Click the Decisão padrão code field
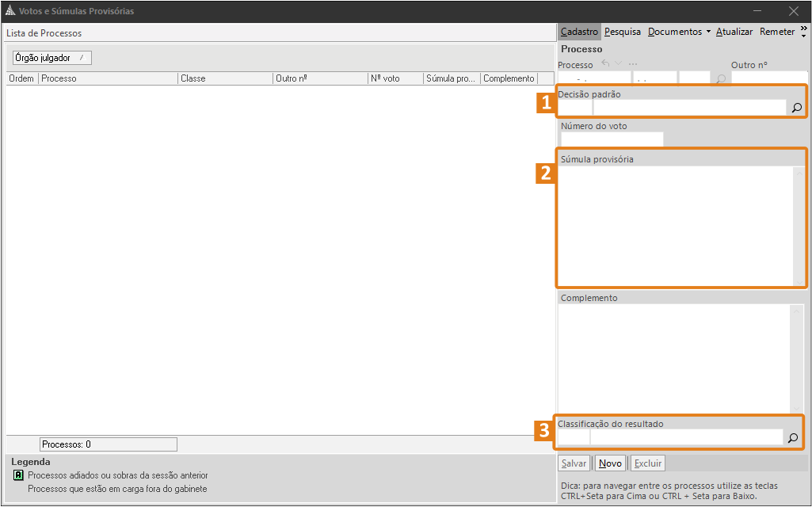This screenshot has width=812, height=507. pyautogui.click(x=575, y=108)
